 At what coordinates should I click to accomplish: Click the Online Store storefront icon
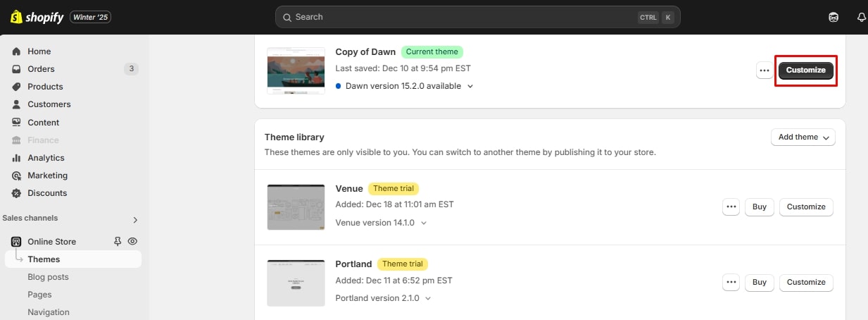tap(16, 241)
